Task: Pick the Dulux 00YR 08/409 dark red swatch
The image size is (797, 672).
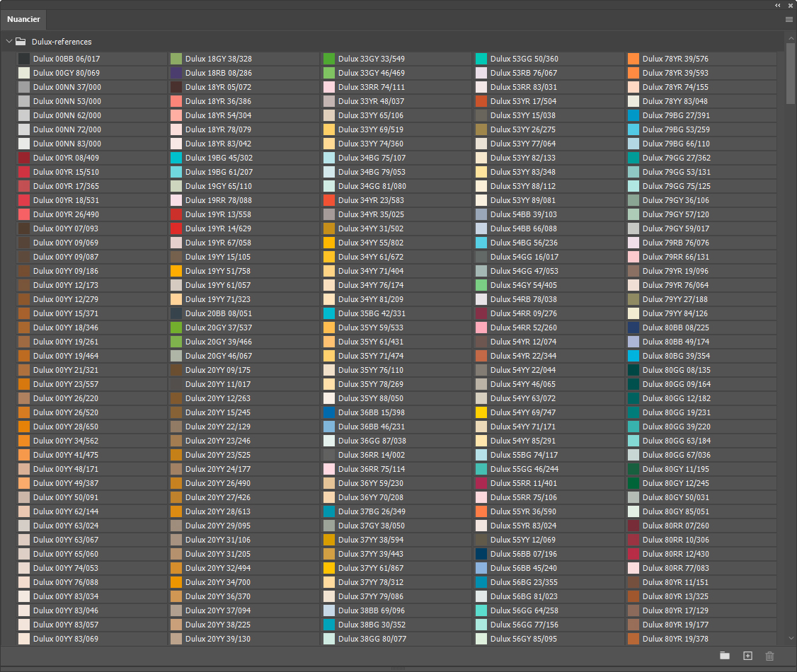Action: click(x=24, y=158)
